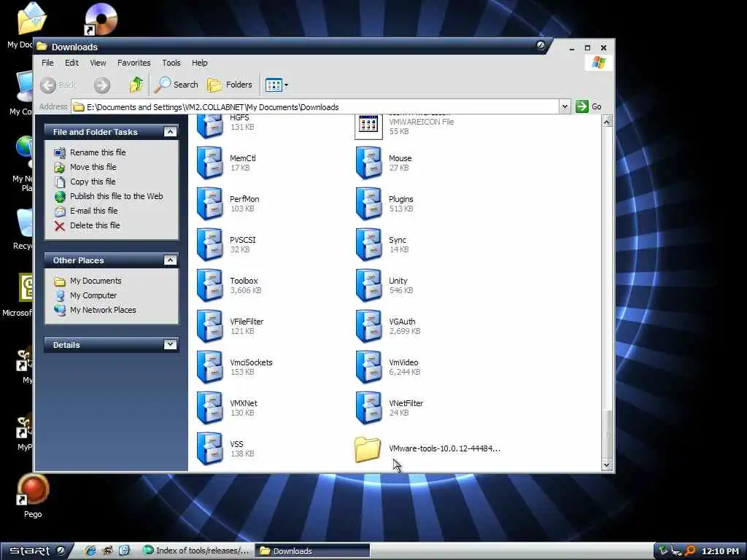Viewport: 747px width, 560px height.
Task: Click the Forward navigation arrow
Action: tap(102, 85)
